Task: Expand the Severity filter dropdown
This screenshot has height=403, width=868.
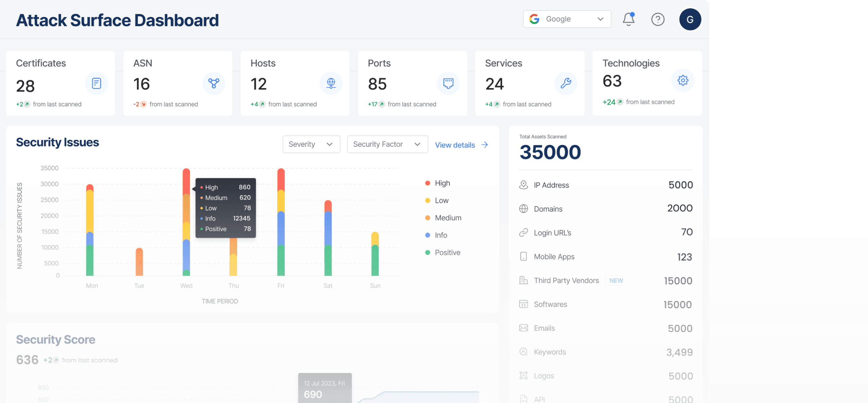Action: tap(311, 144)
